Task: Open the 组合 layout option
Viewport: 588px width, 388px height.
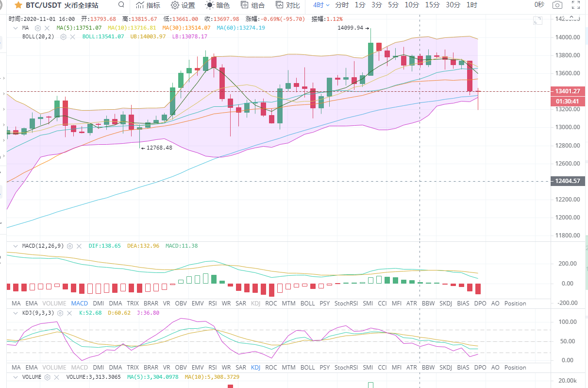Action: (x=252, y=5)
